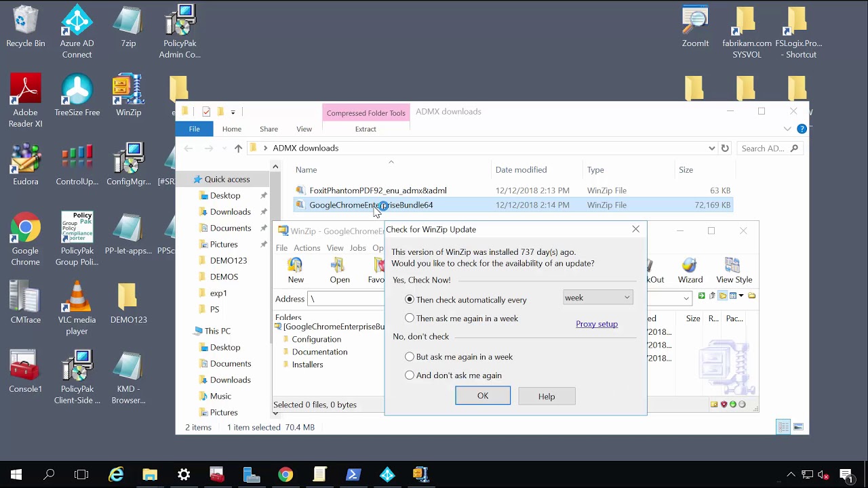Select the 7zip desktop icon
868x488 pixels.
coord(128,27)
